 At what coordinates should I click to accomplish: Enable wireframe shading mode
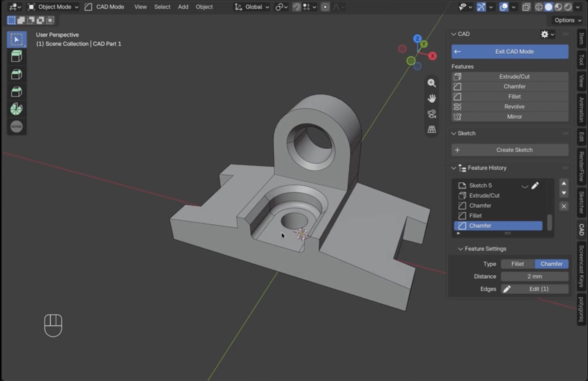539,7
